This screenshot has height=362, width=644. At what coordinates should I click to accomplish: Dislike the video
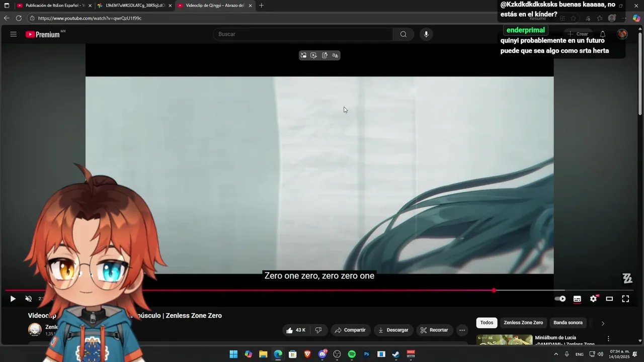coord(318,330)
